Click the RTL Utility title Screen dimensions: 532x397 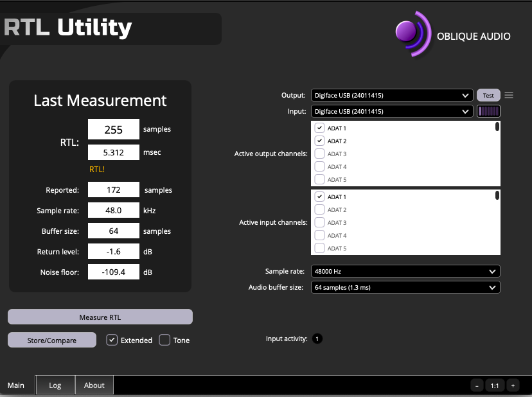click(68, 28)
